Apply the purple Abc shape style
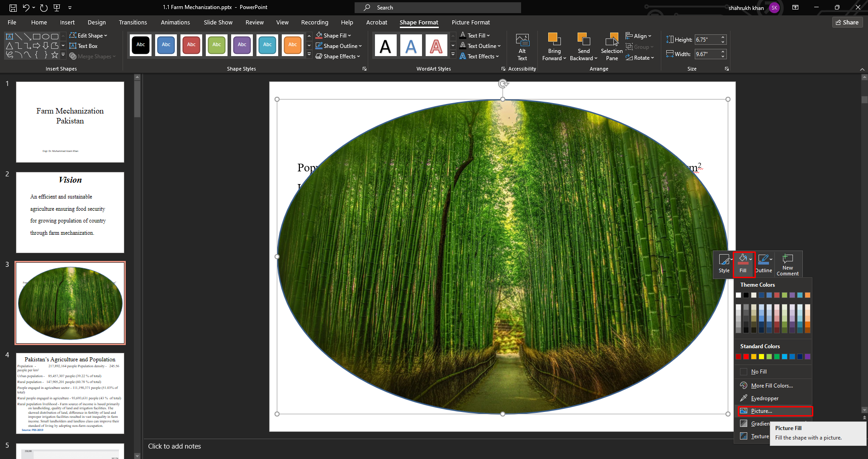 coord(242,45)
